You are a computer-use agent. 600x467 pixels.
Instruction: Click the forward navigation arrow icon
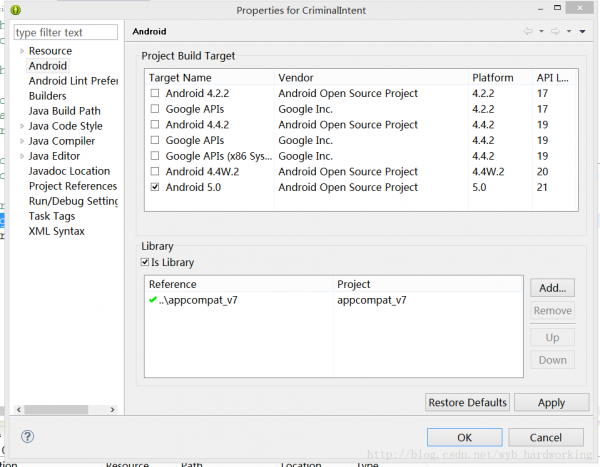pos(555,31)
